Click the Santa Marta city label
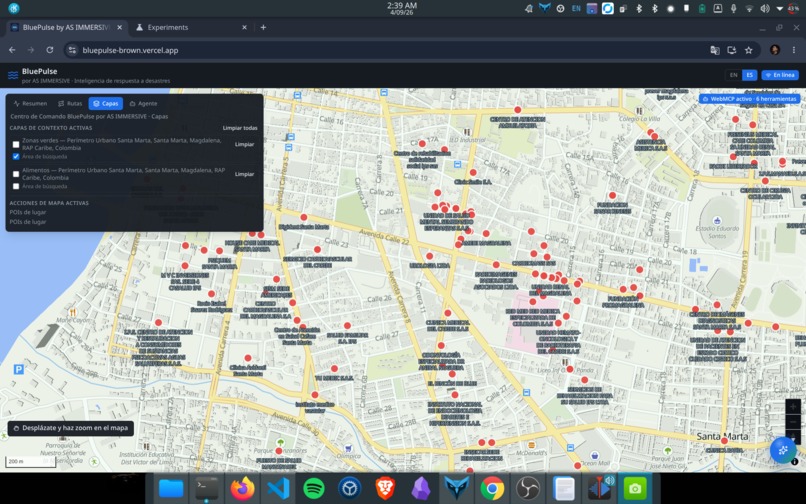The height and width of the screenshot is (504, 806). point(722,437)
